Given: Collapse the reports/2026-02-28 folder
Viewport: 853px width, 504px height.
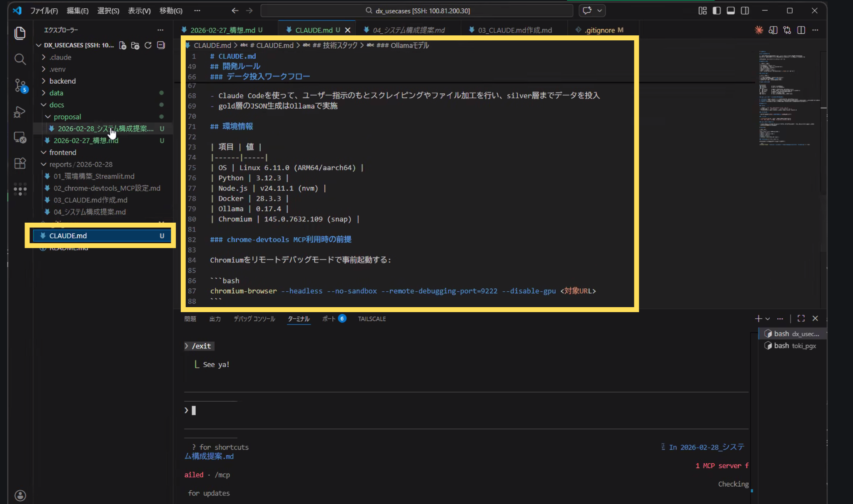Looking at the screenshot, I should [x=81, y=164].
